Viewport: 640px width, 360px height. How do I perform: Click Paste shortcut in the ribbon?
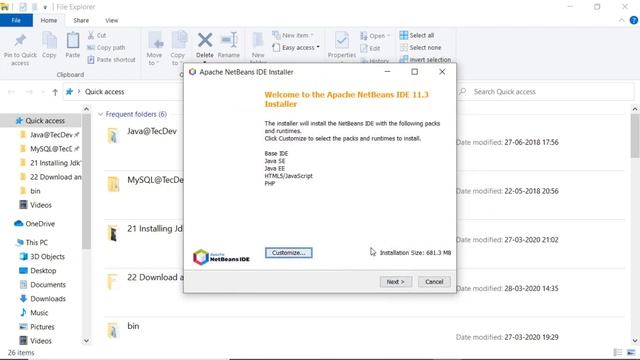pos(111,60)
